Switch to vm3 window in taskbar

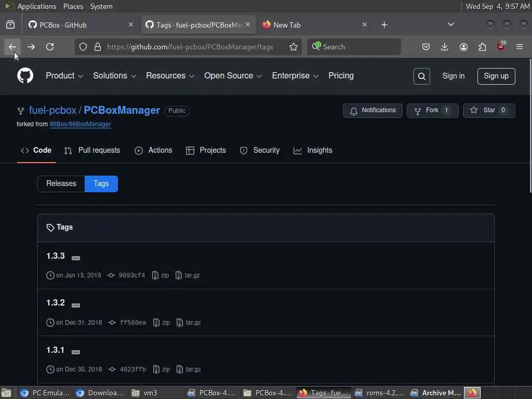pos(157,393)
